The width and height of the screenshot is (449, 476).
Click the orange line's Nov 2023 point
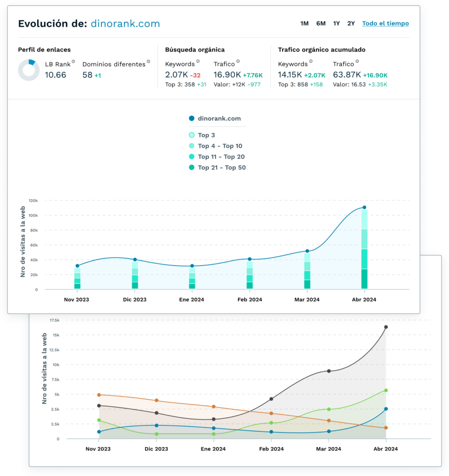point(99,395)
